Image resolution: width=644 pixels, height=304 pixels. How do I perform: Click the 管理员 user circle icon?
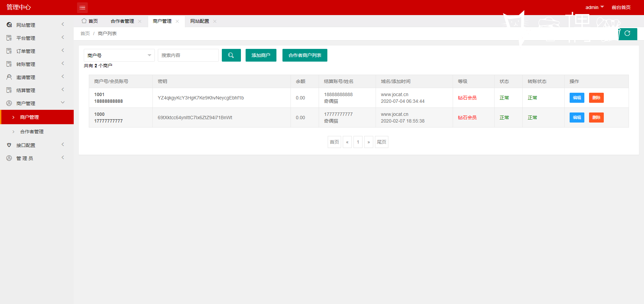9,158
